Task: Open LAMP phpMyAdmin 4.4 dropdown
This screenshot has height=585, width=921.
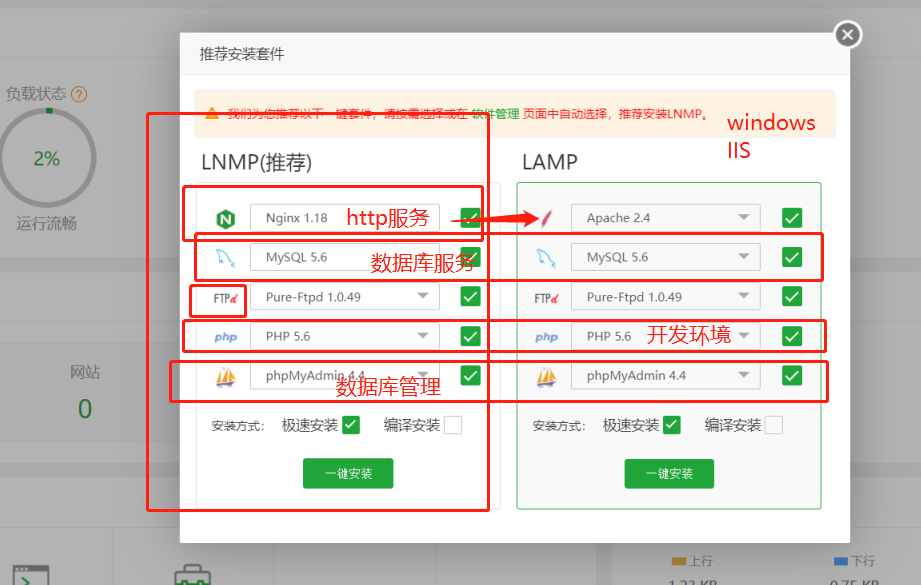Action: [665, 375]
